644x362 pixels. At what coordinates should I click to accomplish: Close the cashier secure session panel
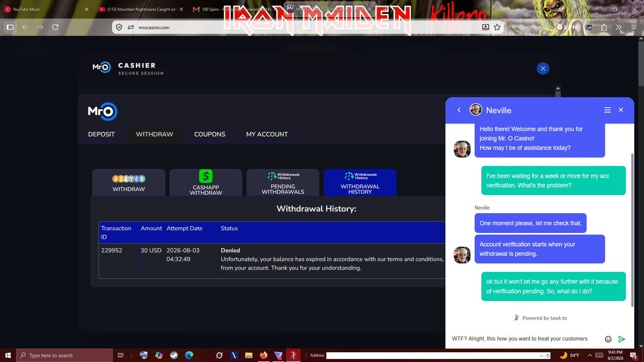543,69
